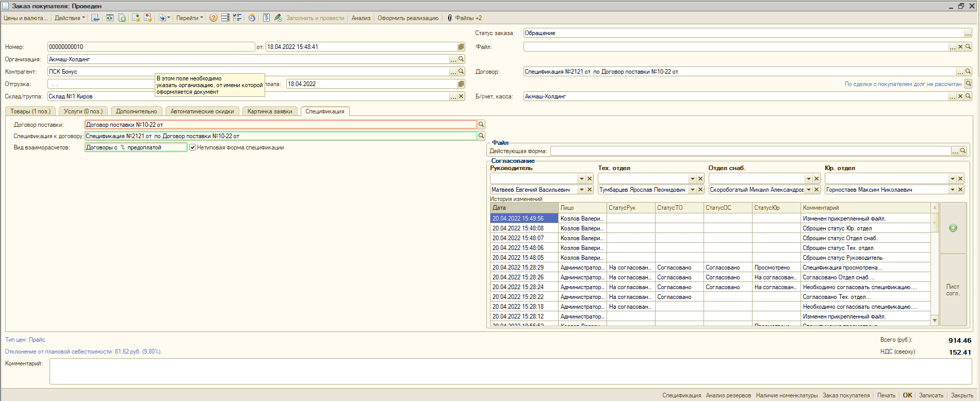This screenshot has width=980, height=401.
Task: Open Картинка заявки tab
Action: click(x=270, y=111)
